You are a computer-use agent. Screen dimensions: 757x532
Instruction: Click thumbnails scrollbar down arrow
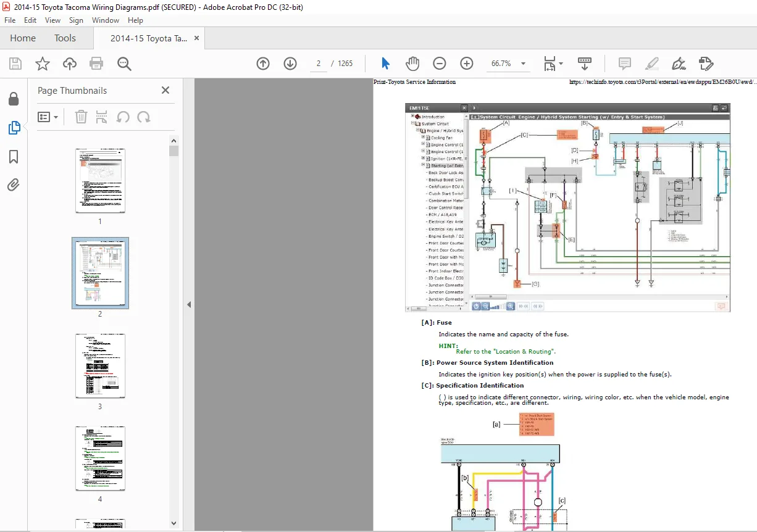pyautogui.click(x=174, y=523)
